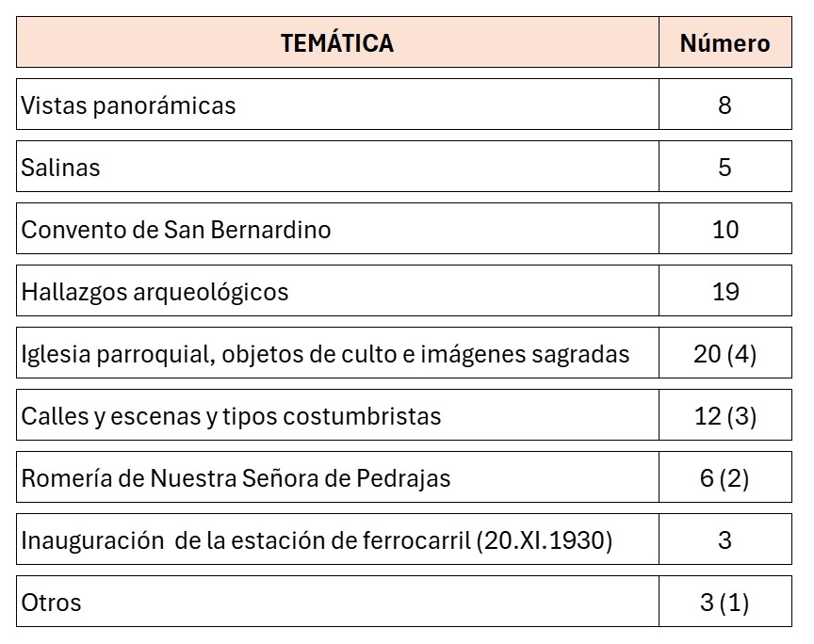This screenshot has height=644, width=814.
Task: Click the cell showing 3 (1)
Action: (724, 603)
